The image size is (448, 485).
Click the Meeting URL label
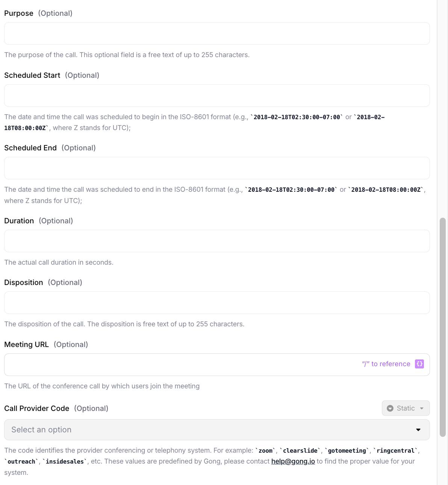(x=27, y=344)
